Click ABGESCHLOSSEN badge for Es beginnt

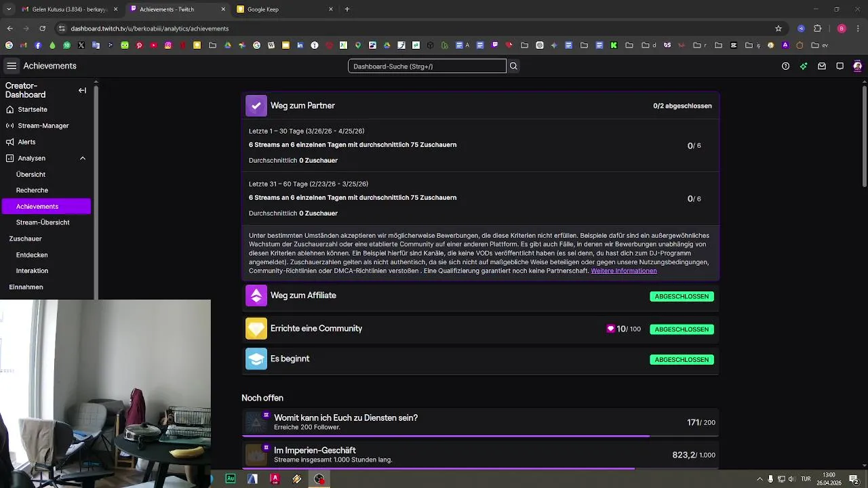682,360
